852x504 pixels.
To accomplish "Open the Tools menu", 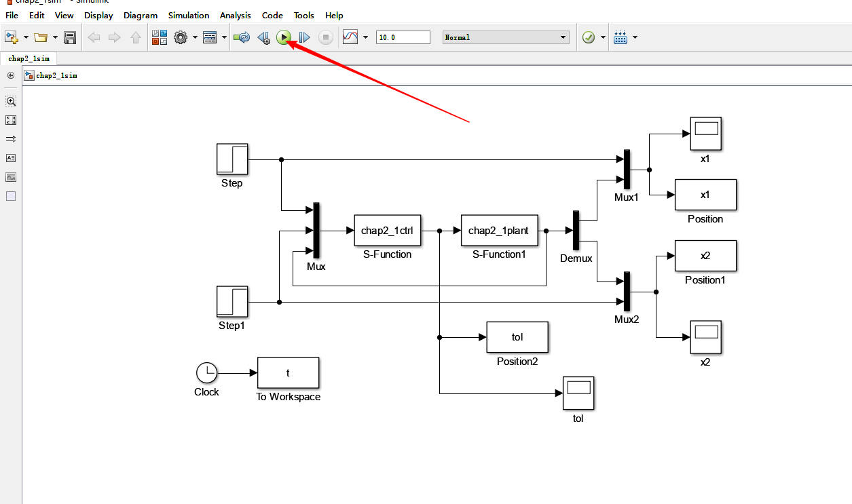I will tap(304, 15).
